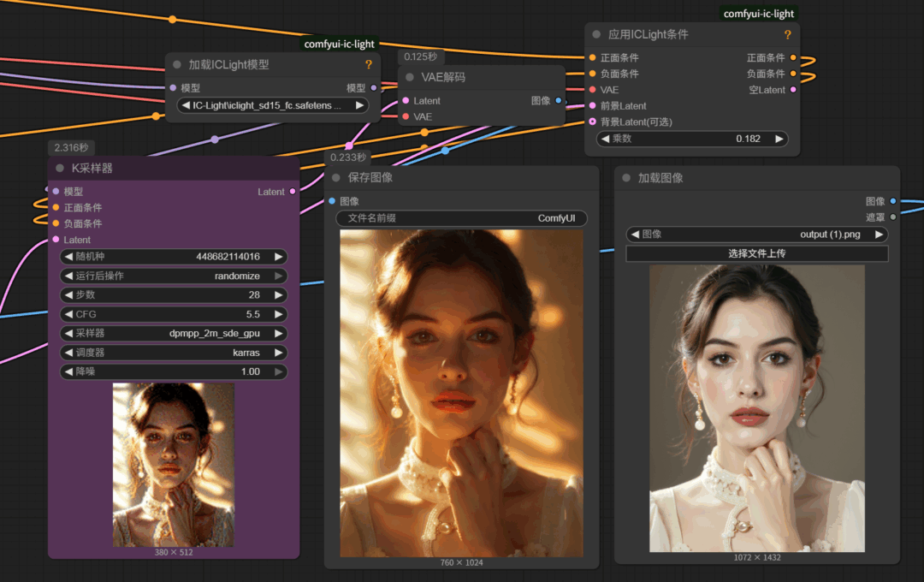
Task: Click the 随机种 seed value 448682114016
Action: (228, 257)
